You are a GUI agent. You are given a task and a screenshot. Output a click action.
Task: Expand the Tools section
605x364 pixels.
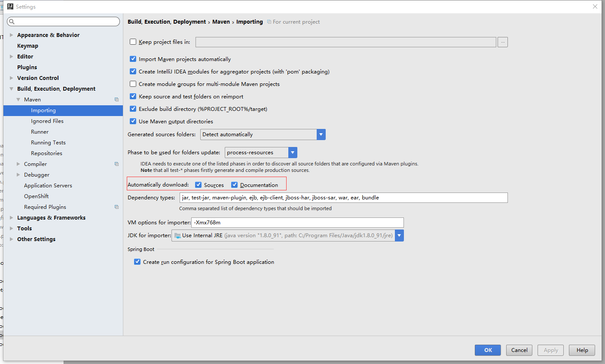[11, 228]
